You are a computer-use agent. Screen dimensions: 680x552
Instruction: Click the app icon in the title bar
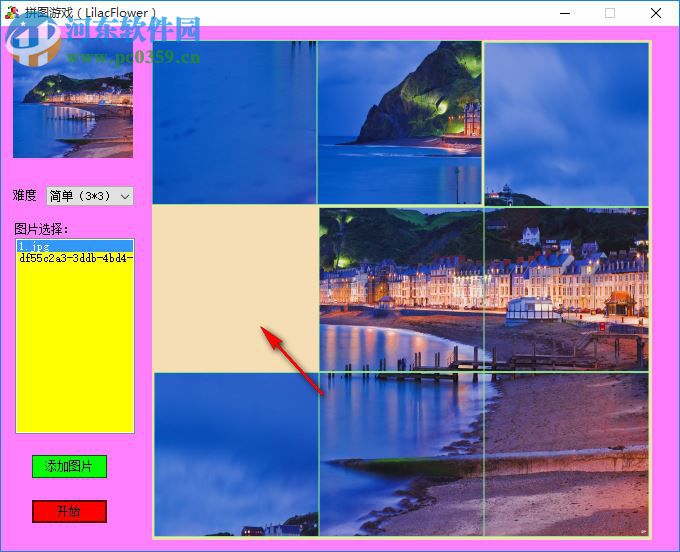click(x=11, y=13)
